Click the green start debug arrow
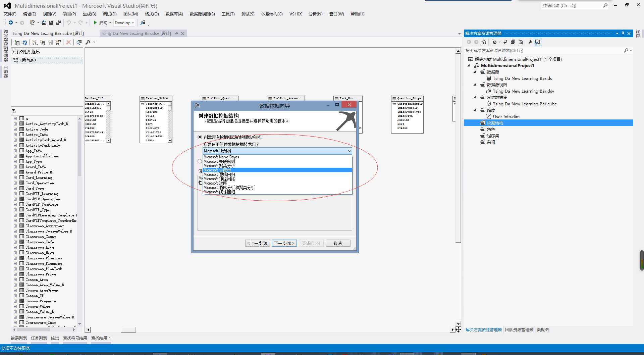Screen dimensions: 644x355 95,22
